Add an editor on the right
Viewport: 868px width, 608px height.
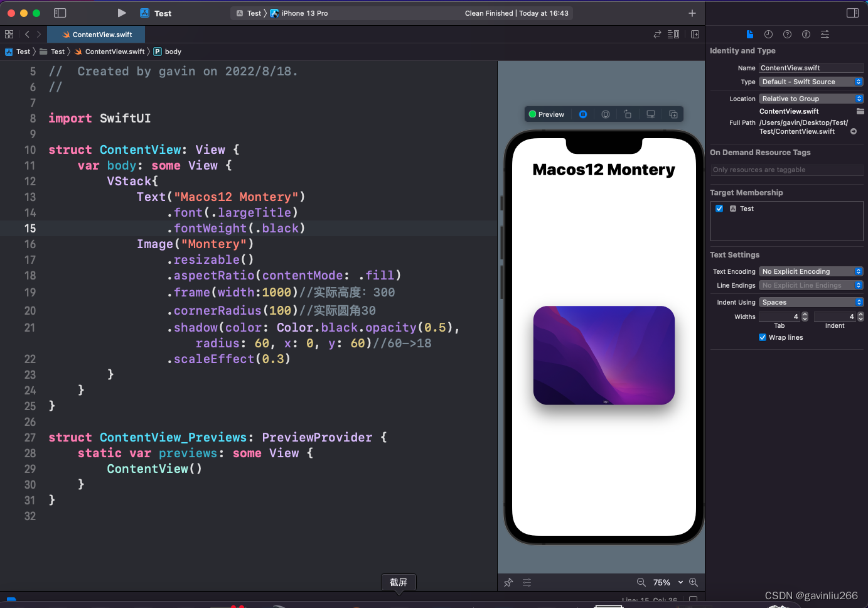click(695, 35)
